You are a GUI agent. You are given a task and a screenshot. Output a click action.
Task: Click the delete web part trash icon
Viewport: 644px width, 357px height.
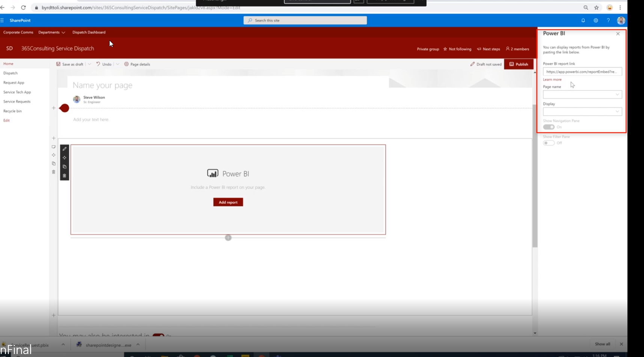tap(65, 176)
